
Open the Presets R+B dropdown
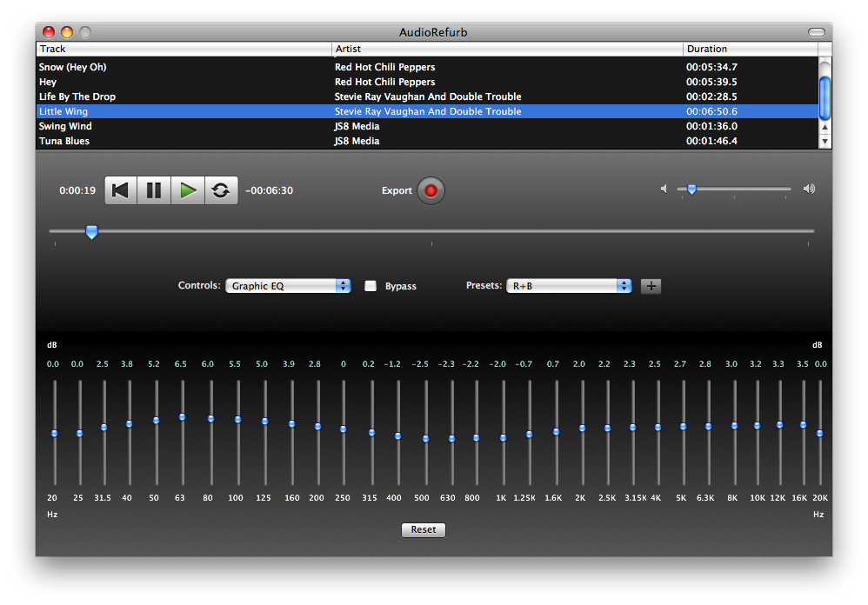[x=569, y=286]
